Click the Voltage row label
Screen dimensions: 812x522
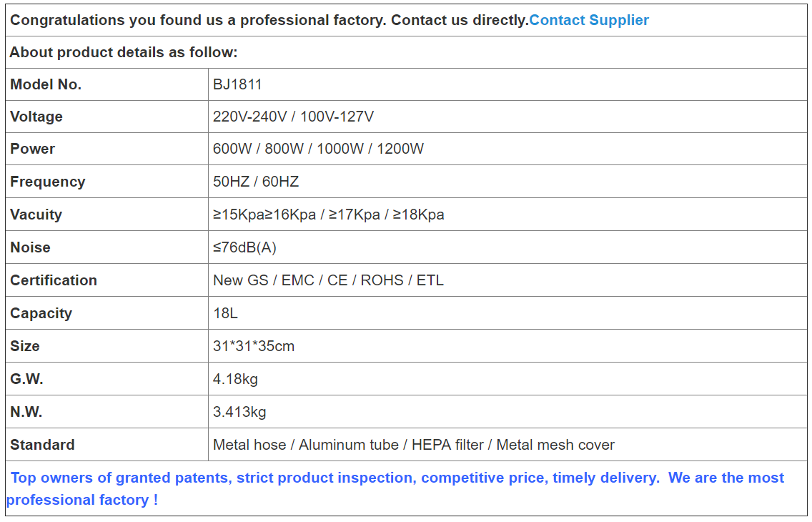pyautogui.click(x=36, y=117)
